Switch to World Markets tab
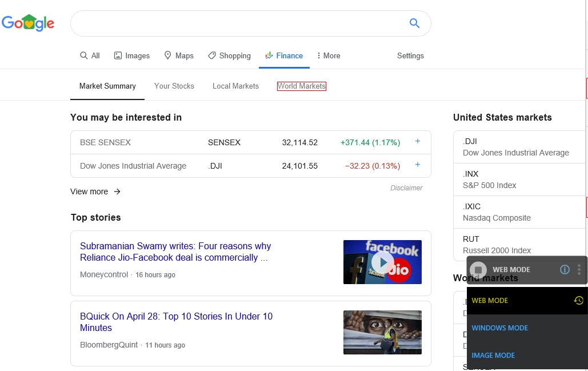Image resolution: width=588 pixels, height=371 pixels. coord(302,86)
